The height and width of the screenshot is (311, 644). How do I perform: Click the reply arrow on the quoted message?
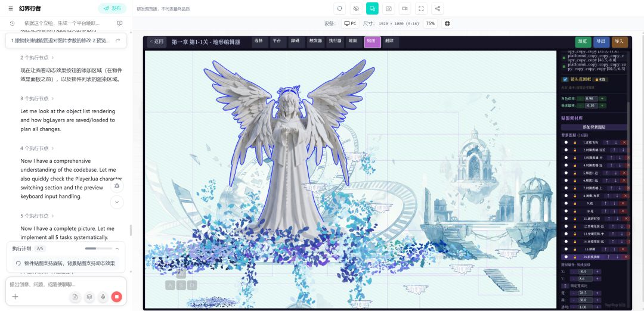tap(118, 40)
